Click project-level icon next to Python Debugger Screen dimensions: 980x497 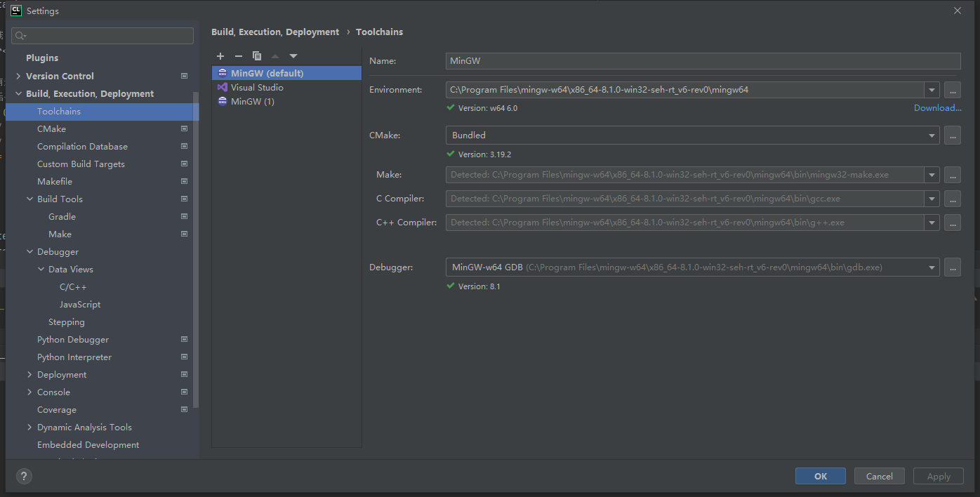(184, 339)
